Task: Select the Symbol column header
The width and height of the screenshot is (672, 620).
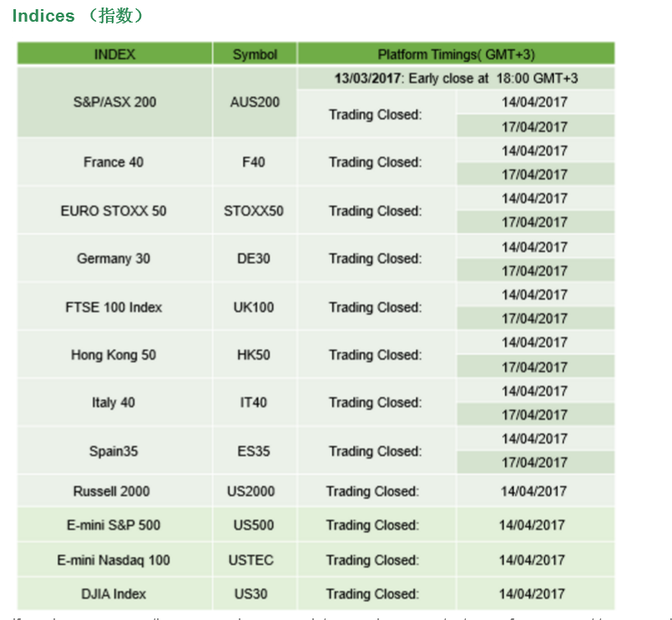Action: pos(255,54)
